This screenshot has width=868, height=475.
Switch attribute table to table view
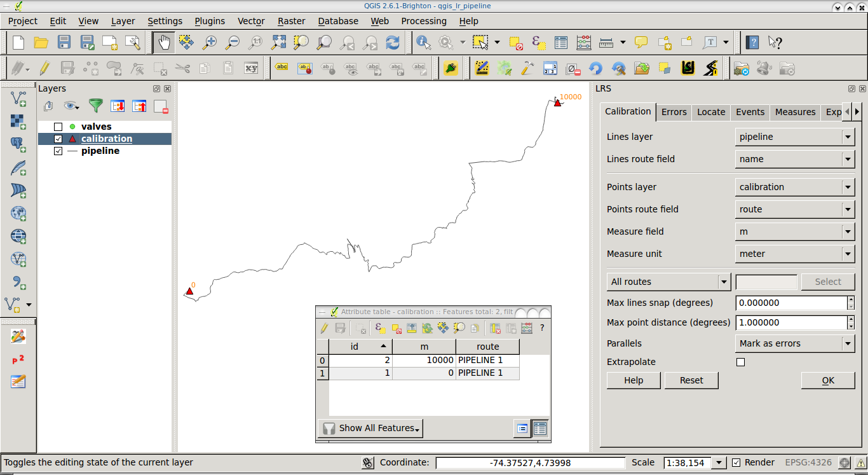pos(540,429)
